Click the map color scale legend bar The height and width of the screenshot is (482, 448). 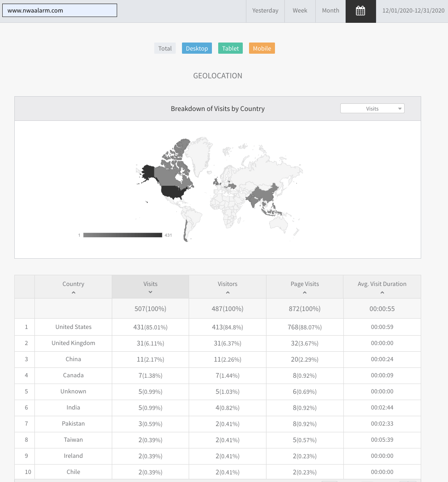123,235
